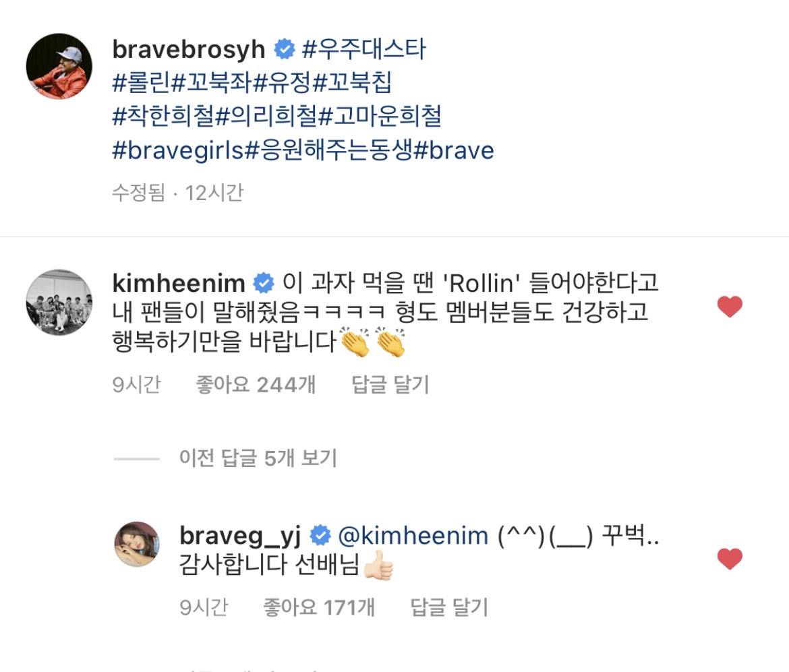The image size is (789, 672).
Task: Click the verified badge next to bravebrosyh
Action: point(285,49)
